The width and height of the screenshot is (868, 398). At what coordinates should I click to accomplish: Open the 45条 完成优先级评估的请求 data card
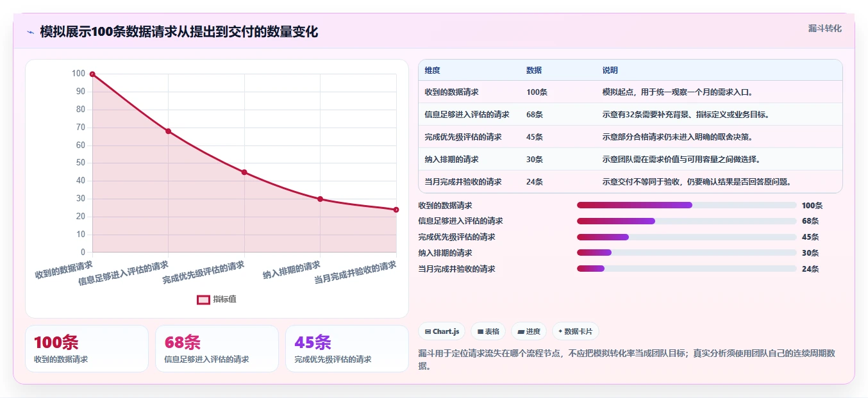[347, 349]
